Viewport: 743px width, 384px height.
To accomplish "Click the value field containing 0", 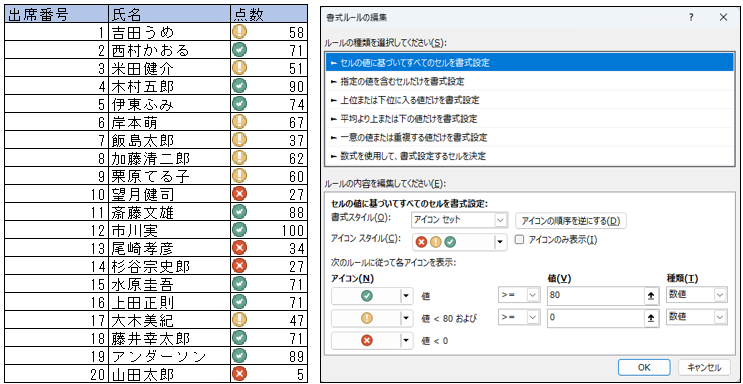I will pyautogui.click(x=595, y=318).
